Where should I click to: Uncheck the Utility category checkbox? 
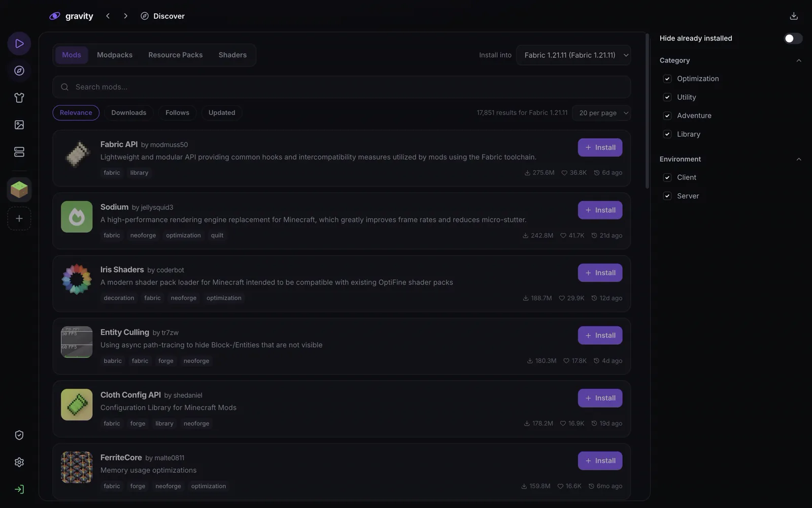point(667,97)
